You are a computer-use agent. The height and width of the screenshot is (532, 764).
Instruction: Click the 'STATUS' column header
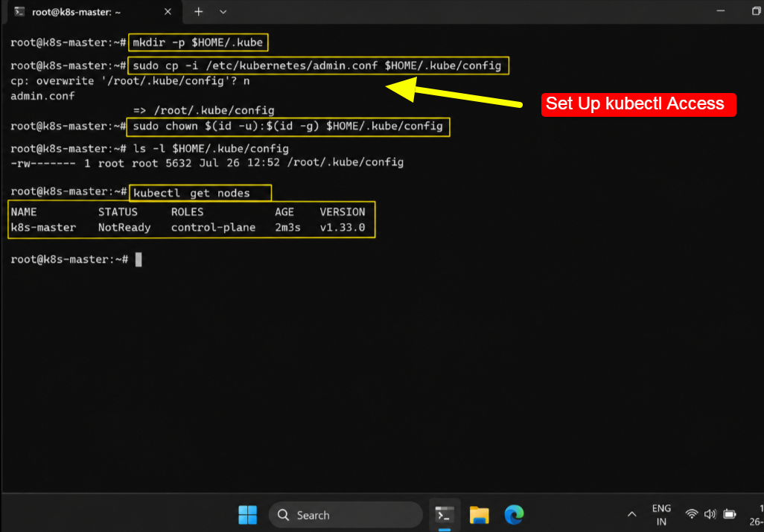[x=118, y=212]
